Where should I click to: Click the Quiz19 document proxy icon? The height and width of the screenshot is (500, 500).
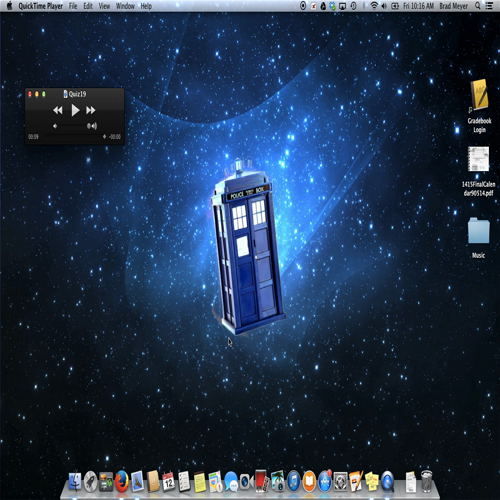pos(65,94)
